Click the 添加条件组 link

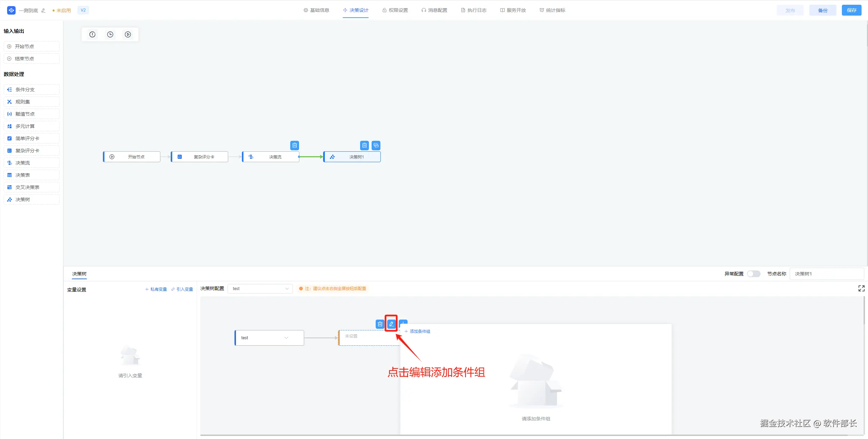pos(417,331)
